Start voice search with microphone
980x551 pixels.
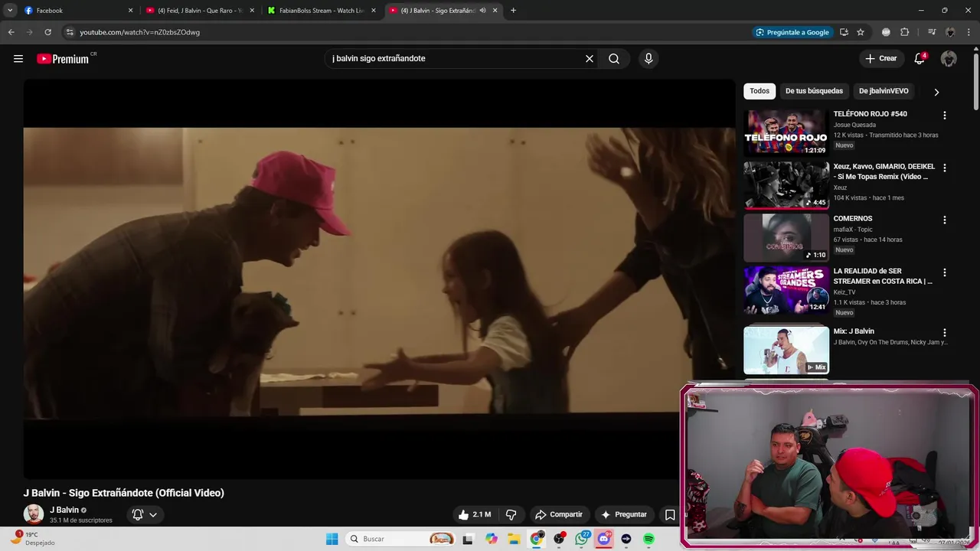pos(648,59)
